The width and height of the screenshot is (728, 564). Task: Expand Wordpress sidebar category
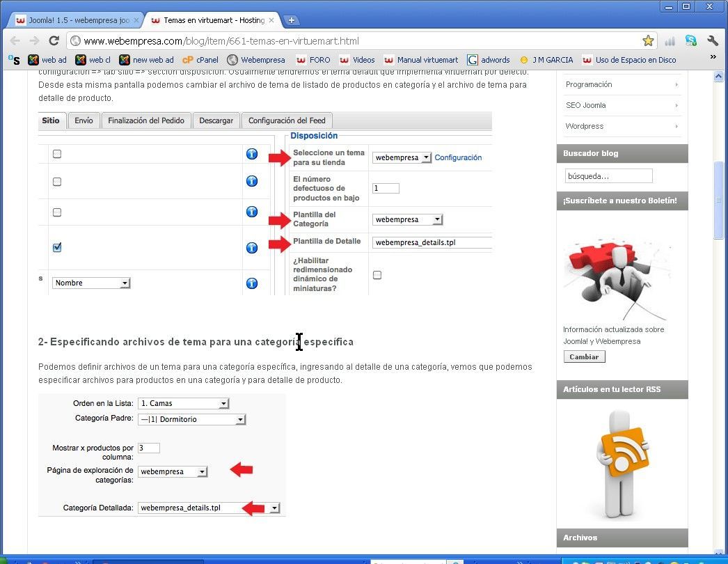[622, 126]
